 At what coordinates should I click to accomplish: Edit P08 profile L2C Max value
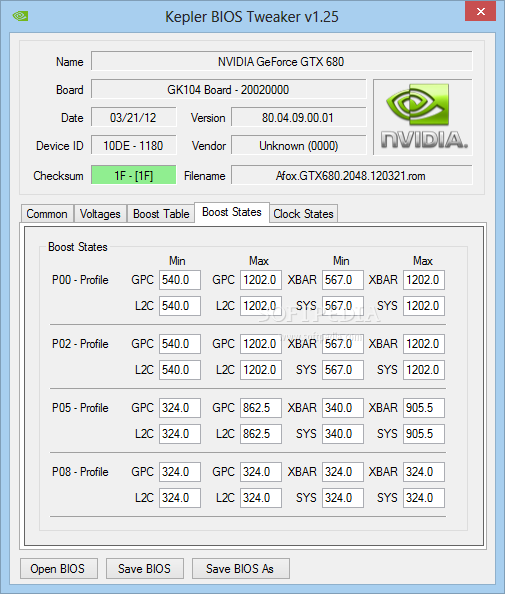[x=261, y=498]
